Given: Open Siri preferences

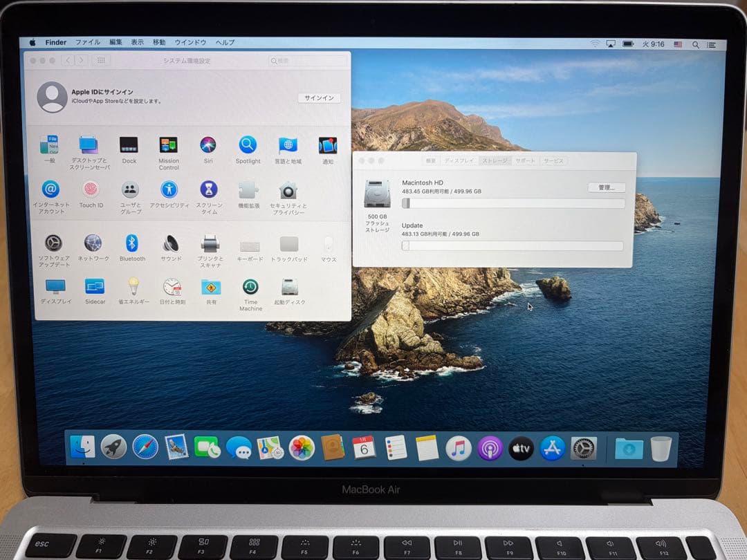Looking at the screenshot, I should (208, 144).
